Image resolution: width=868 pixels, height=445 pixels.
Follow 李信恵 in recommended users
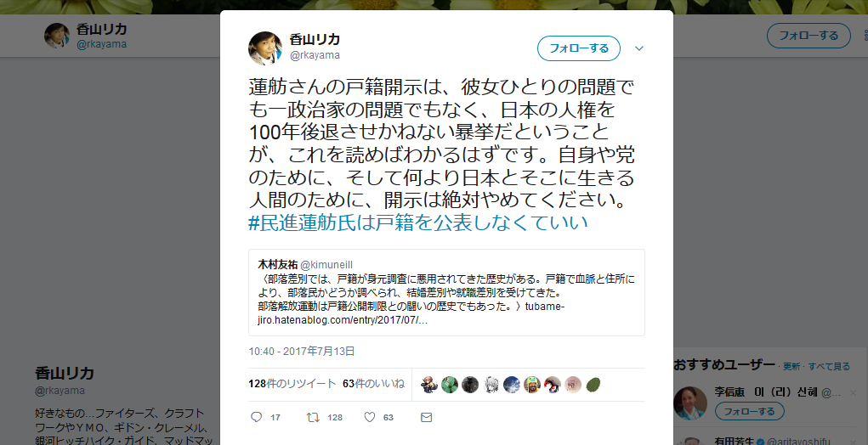(x=749, y=411)
